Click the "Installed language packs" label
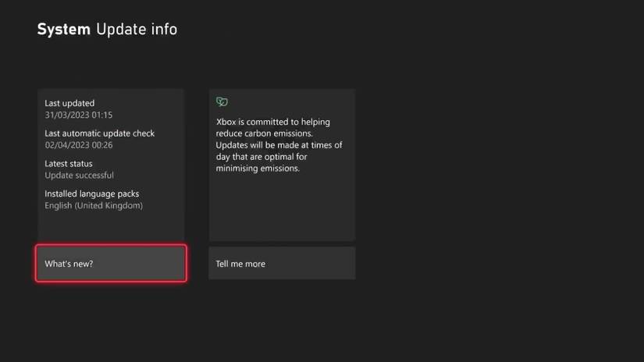644x362 pixels. point(92,193)
